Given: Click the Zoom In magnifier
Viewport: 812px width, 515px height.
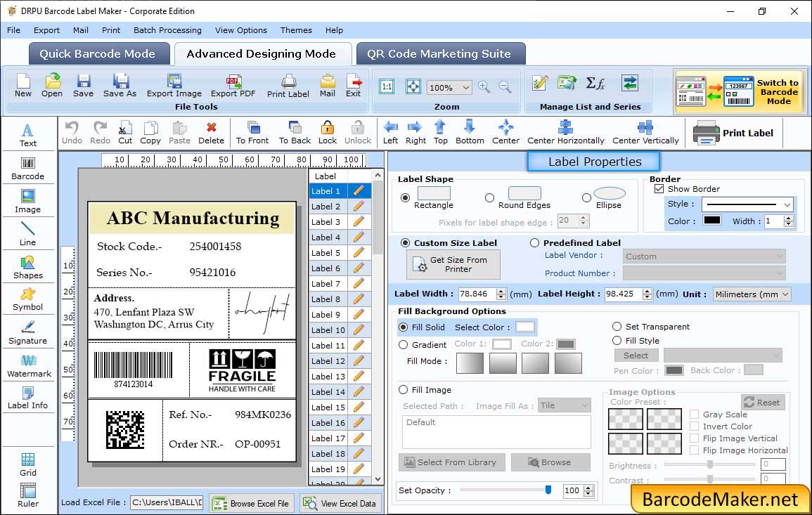Looking at the screenshot, I should tap(484, 87).
